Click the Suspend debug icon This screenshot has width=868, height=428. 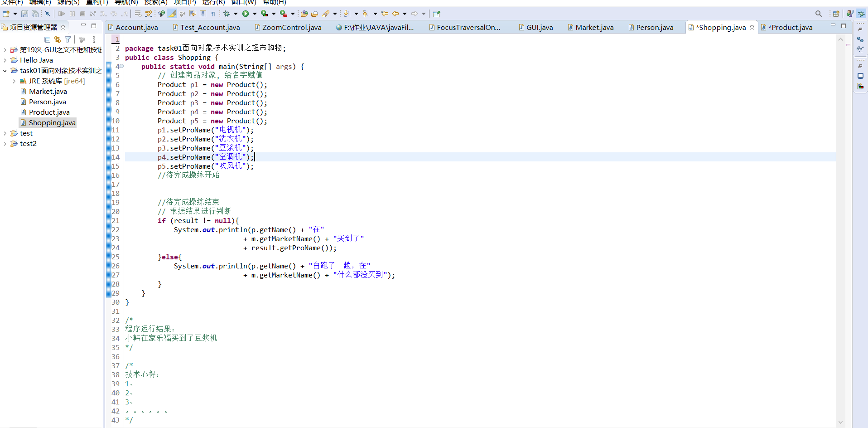72,14
